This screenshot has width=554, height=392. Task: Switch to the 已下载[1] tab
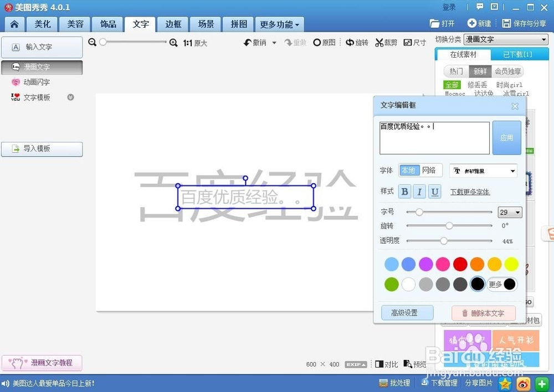(x=517, y=54)
